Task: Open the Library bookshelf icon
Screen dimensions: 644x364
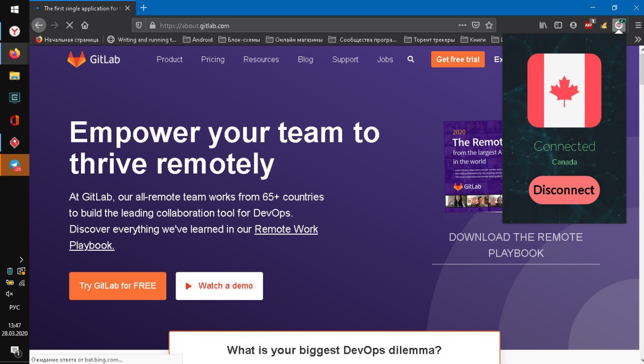Action: click(x=543, y=25)
